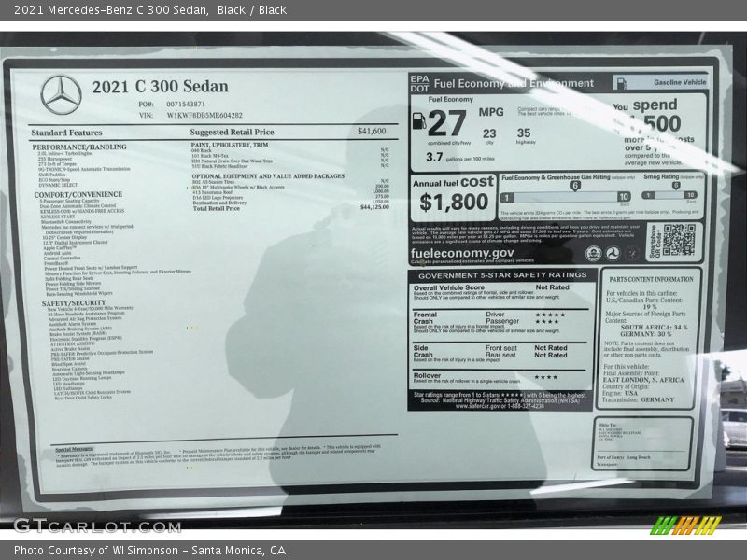Click 'Photo Courtesy of WI Simonson' caption

[x=96, y=551]
